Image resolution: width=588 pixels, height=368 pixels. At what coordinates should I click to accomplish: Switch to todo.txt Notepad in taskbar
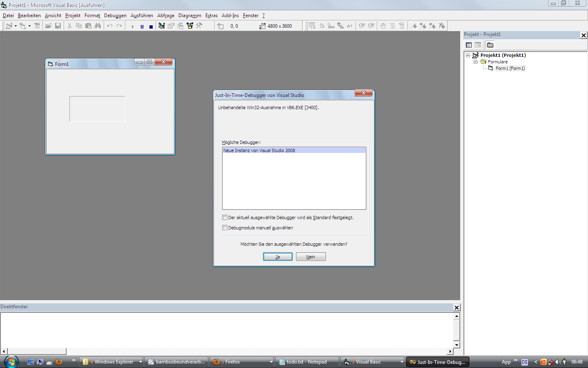(x=306, y=362)
